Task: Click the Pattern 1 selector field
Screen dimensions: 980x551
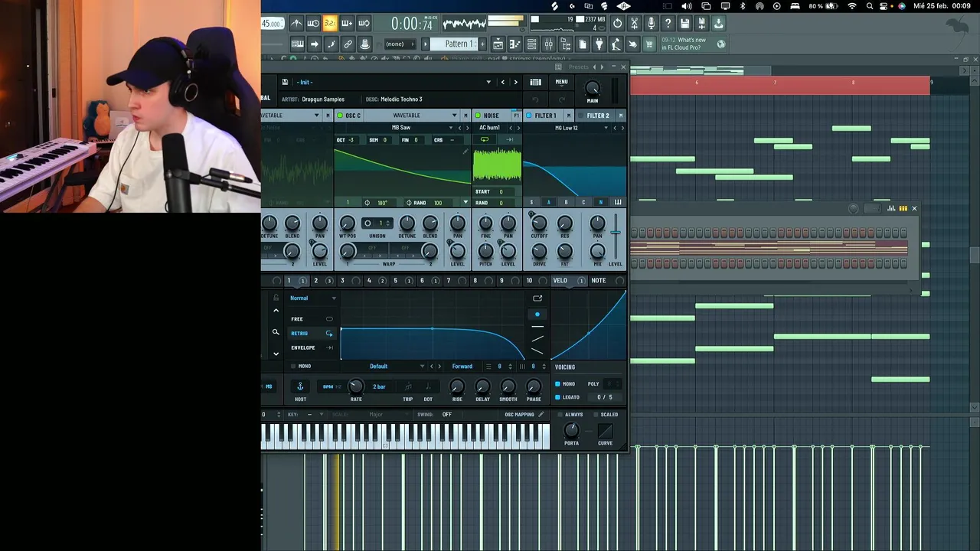Action: (x=453, y=44)
